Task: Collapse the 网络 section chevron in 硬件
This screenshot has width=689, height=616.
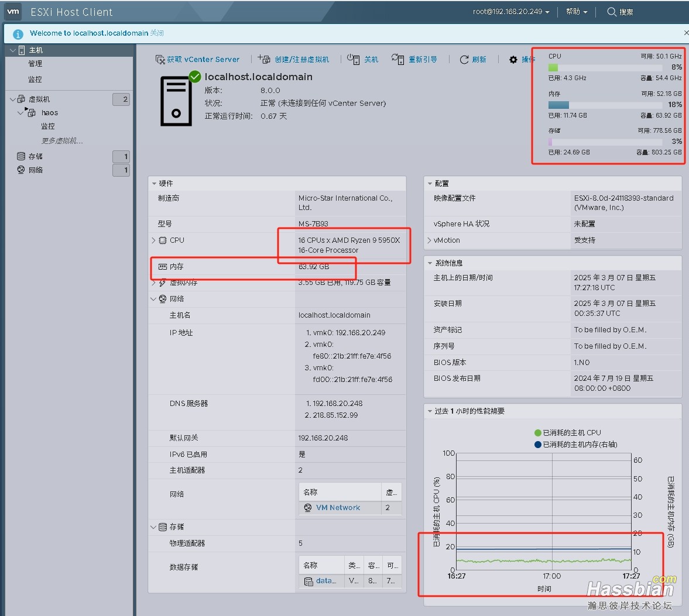Action: click(153, 299)
